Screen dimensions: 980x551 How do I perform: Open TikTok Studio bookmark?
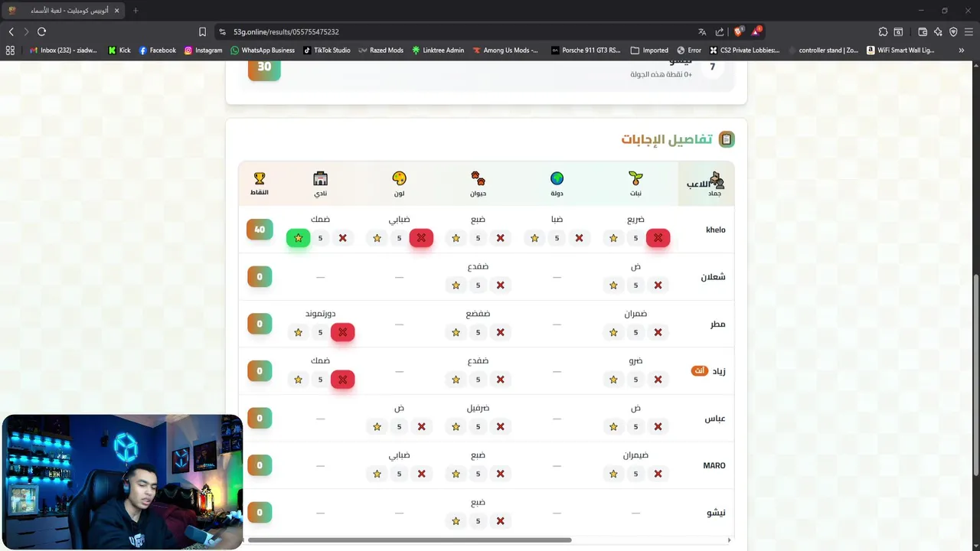click(x=326, y=50)
